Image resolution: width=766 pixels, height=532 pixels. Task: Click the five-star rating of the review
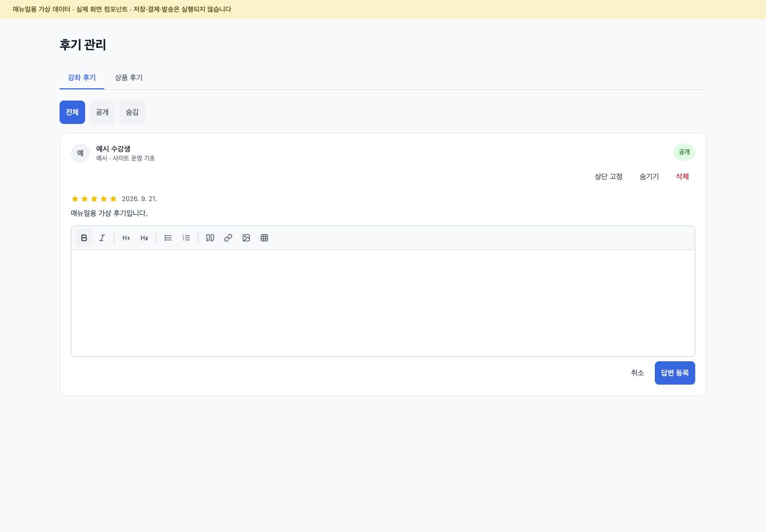point(94,199)
